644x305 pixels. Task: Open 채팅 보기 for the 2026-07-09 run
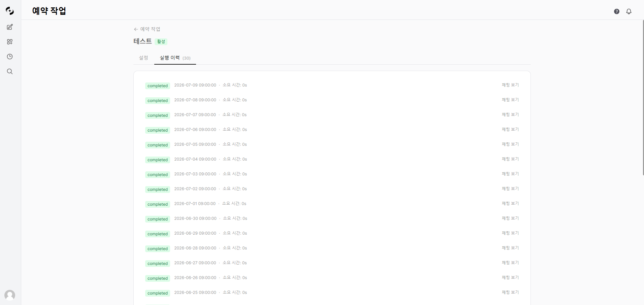(510, 85)
